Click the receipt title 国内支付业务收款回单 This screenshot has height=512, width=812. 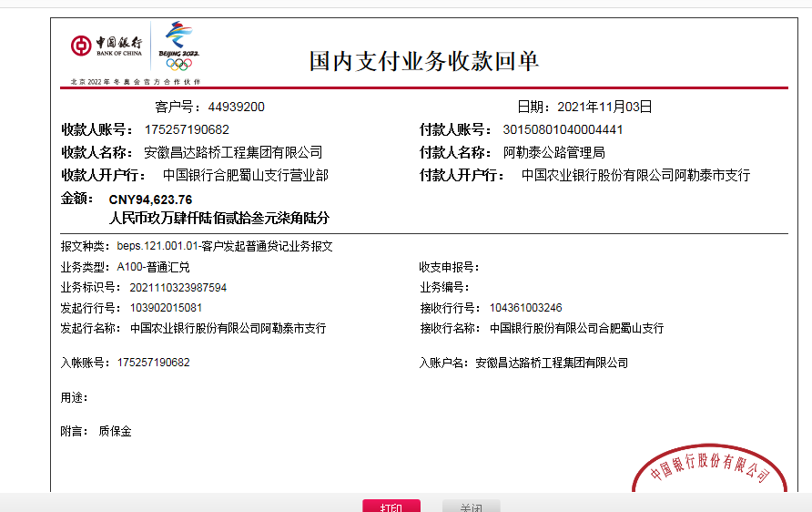click(424, 61)
